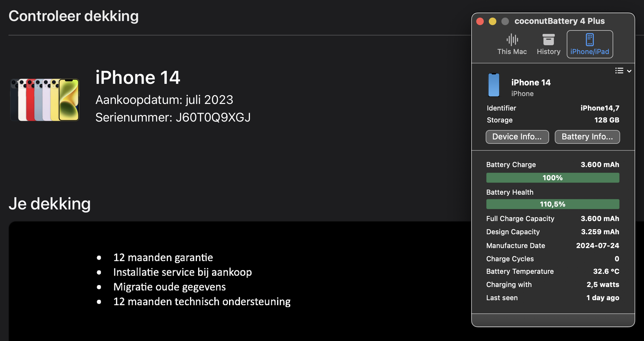Click the Battery Charge 100% bar

pos(553,178)
